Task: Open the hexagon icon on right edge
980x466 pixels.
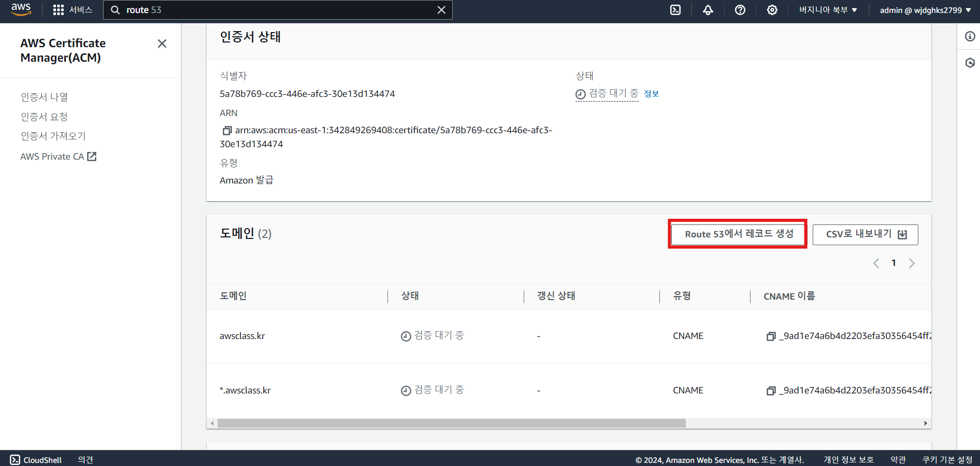Action: pyautogui.click(x=970, y=63)
